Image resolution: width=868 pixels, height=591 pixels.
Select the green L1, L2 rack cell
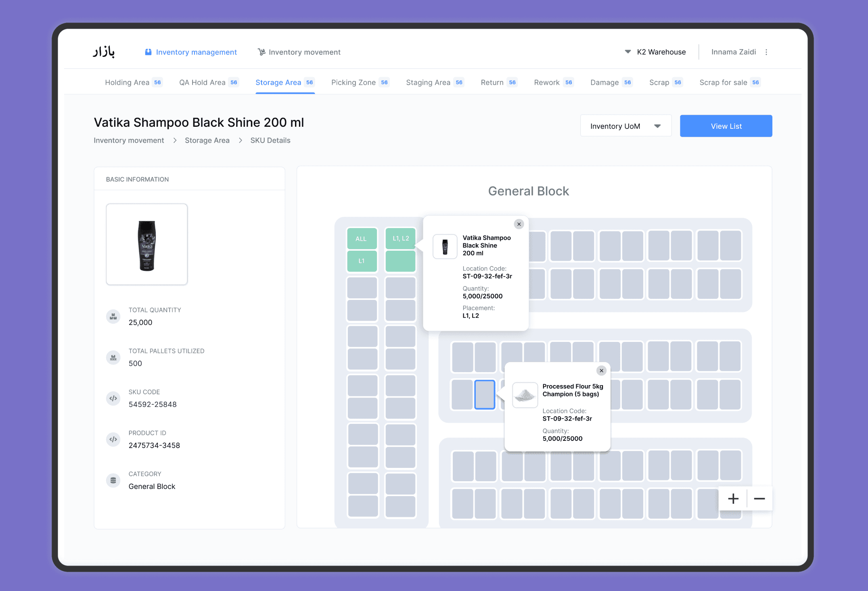tap(400, 239)
